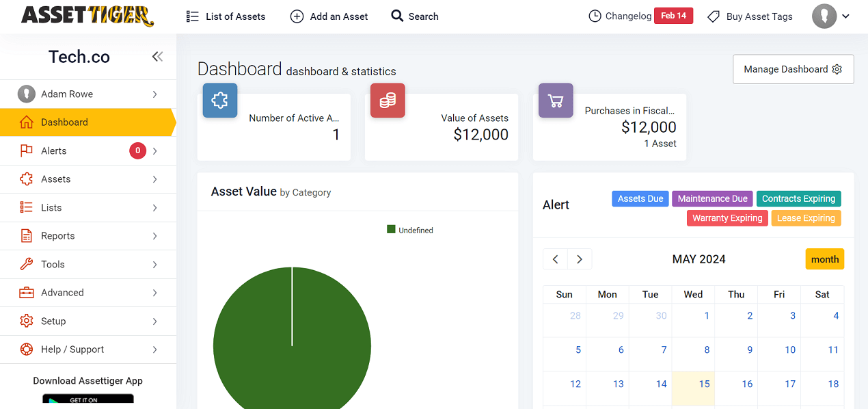Click the Search magnifier icon
This screenshot has width=868, height=409.
[397, 16]
